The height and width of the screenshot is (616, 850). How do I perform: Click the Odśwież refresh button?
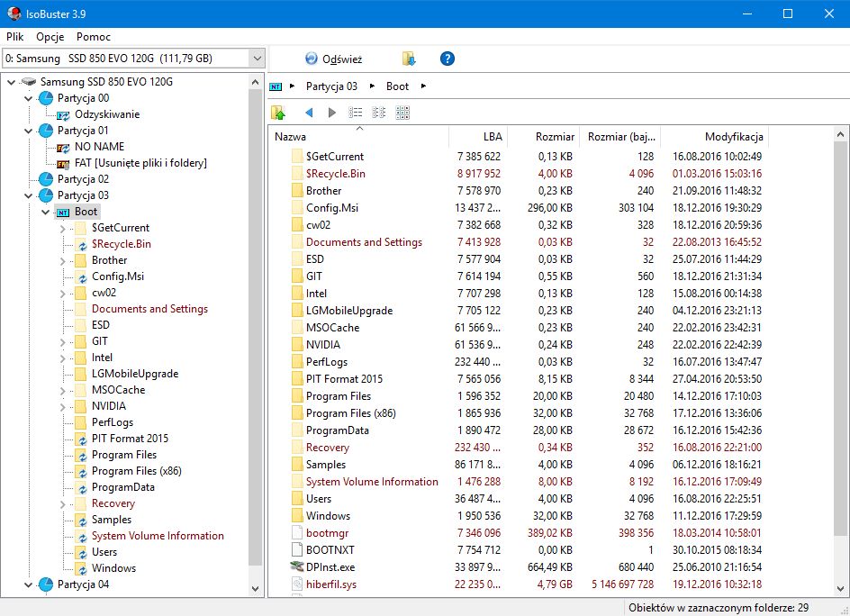(x=333, y=59)
